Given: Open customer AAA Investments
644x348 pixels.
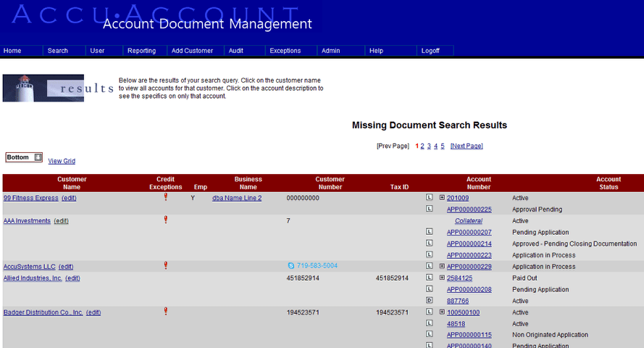Looking at the screenshot, I should tap(27, 221).
